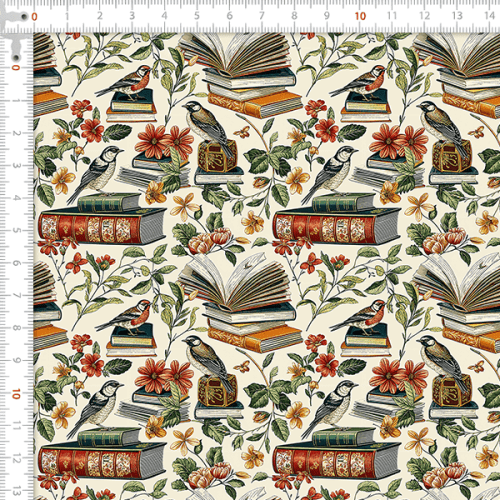This screenshot has width=500, height=500.
Task: Click the red 0 on the vertical ruler
Action: pos(16,68)
